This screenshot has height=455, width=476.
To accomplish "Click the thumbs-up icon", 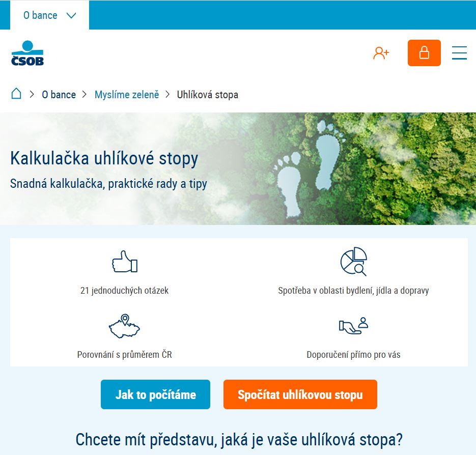I will pyautogui.click(x=125, y=262).
